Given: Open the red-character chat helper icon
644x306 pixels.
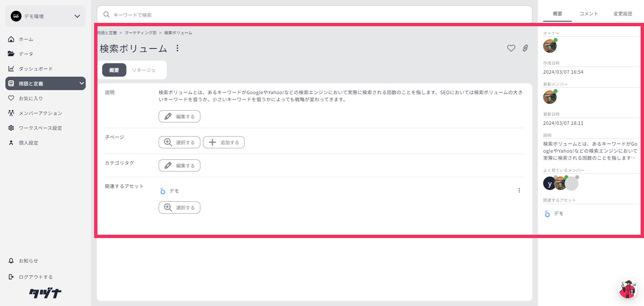Looking at the screenshot, I should point(628,289).
